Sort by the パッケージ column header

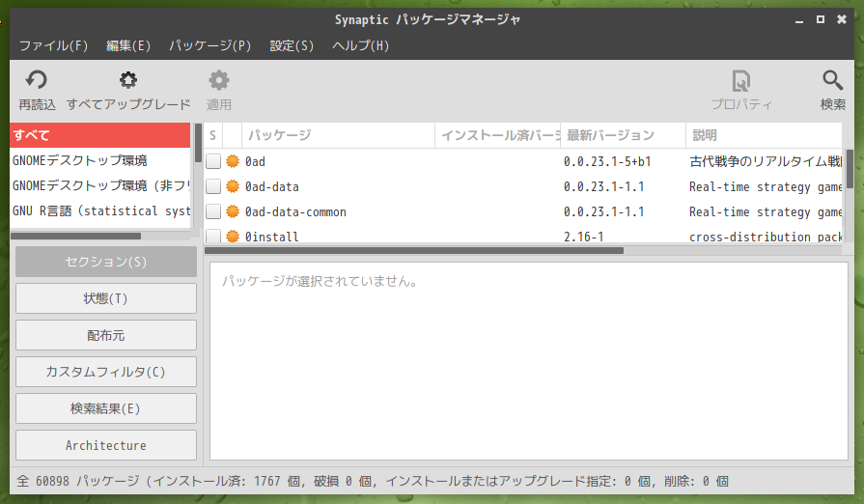point(338,135)
